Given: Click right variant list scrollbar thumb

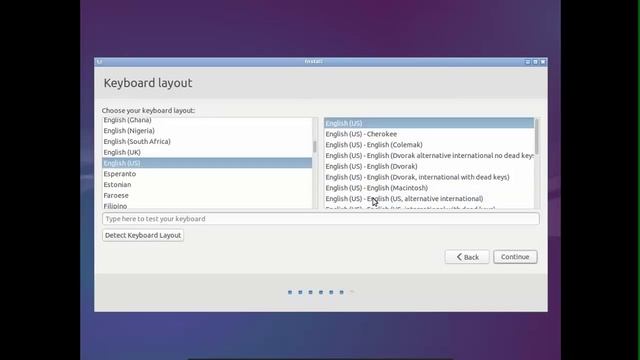Looking at the screenshot, I should pyautogui.click(x=537, y=136).
